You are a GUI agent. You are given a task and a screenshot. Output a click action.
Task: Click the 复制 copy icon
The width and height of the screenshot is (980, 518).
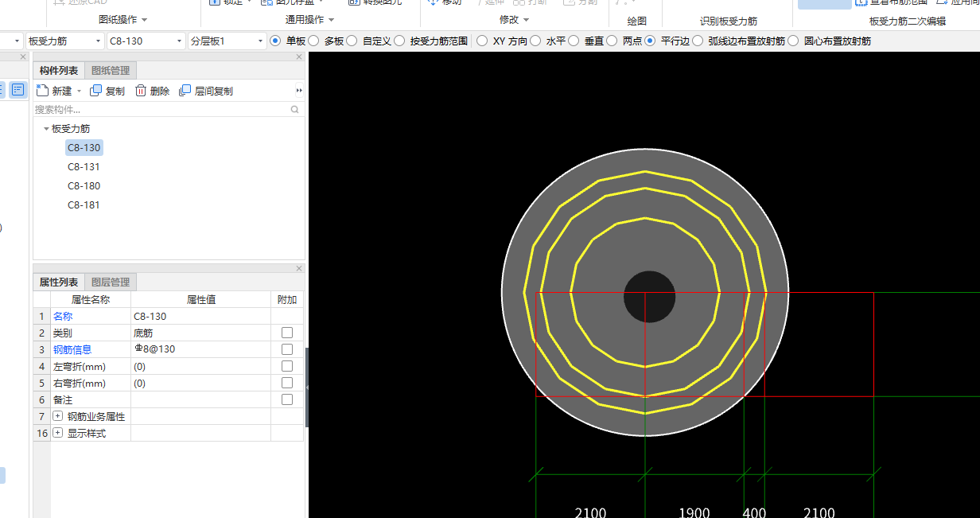tap(95, 91)
